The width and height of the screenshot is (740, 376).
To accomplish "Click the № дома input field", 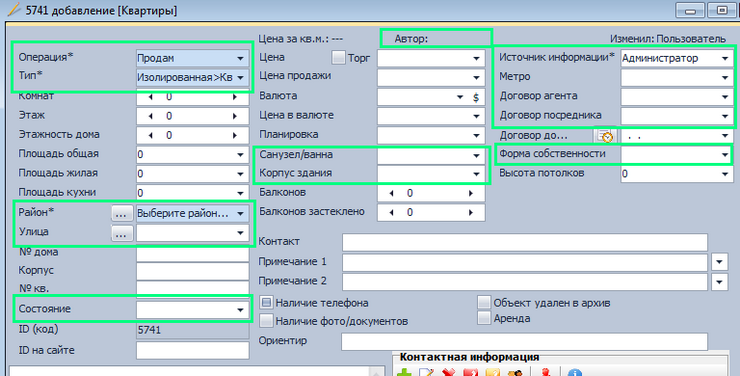I will coord(193,253).
